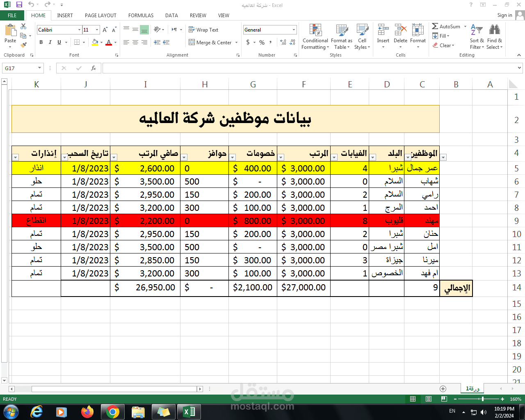Toggle Middle Align vertical alignment
The width and height of the screenshot is (525, 420).
pos(135,30)
